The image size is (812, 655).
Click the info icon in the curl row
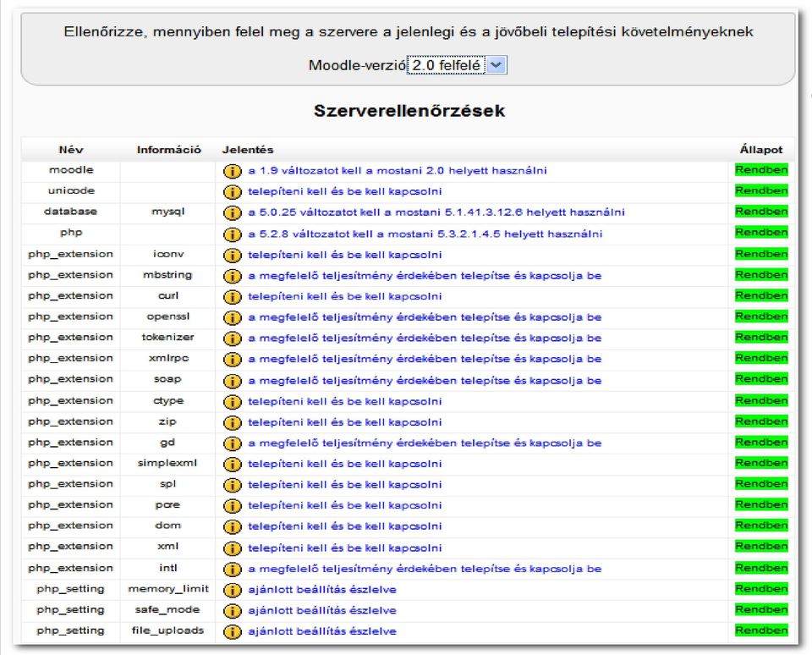coord(232,296)
